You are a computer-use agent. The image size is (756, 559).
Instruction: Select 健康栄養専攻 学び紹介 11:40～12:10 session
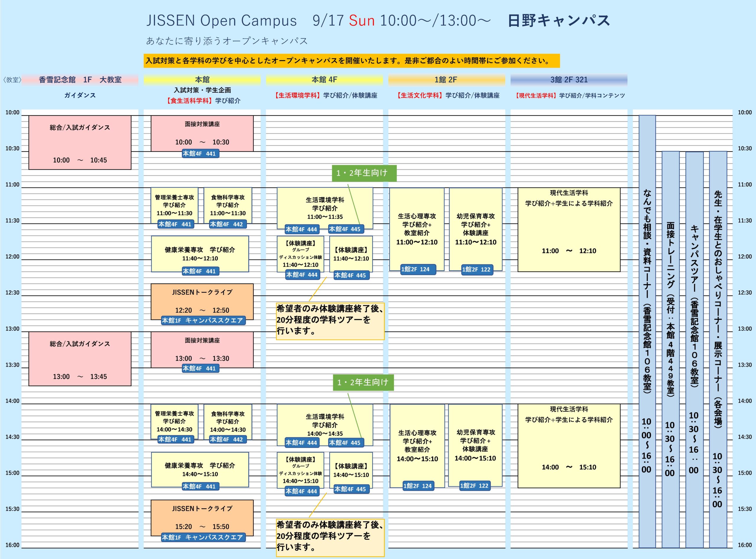[200, 254]
